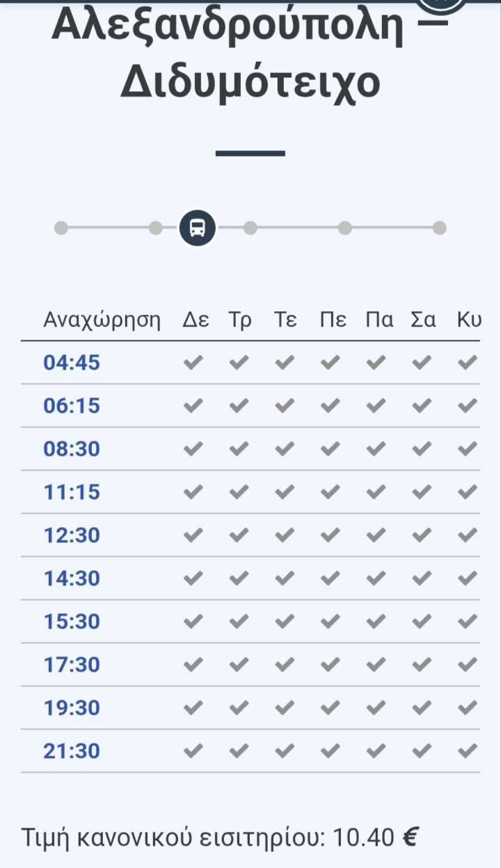
Task: Click the Wednesday (Τε) checkmark for 11:15
Action: pyautogui.click(x=285, y=492)
